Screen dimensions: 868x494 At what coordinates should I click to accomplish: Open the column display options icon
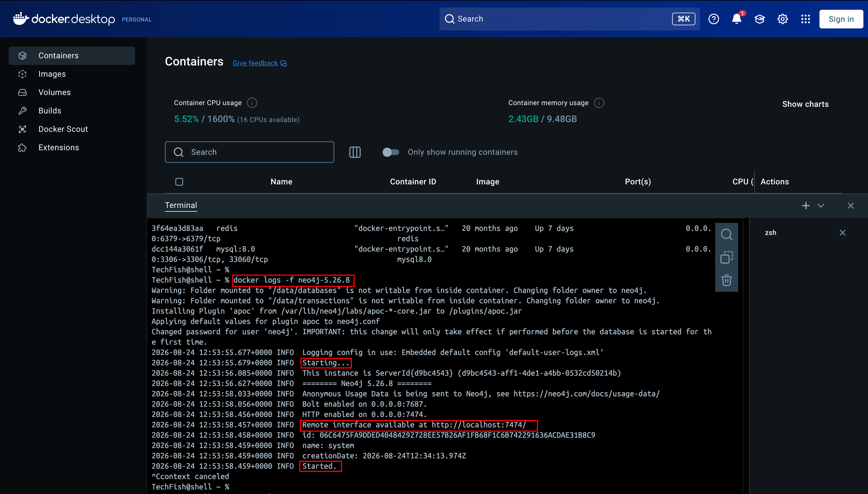click(355, 152)
